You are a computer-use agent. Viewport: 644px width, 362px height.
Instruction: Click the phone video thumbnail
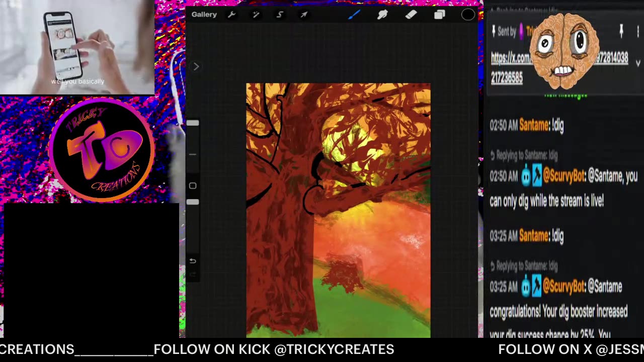77,47
